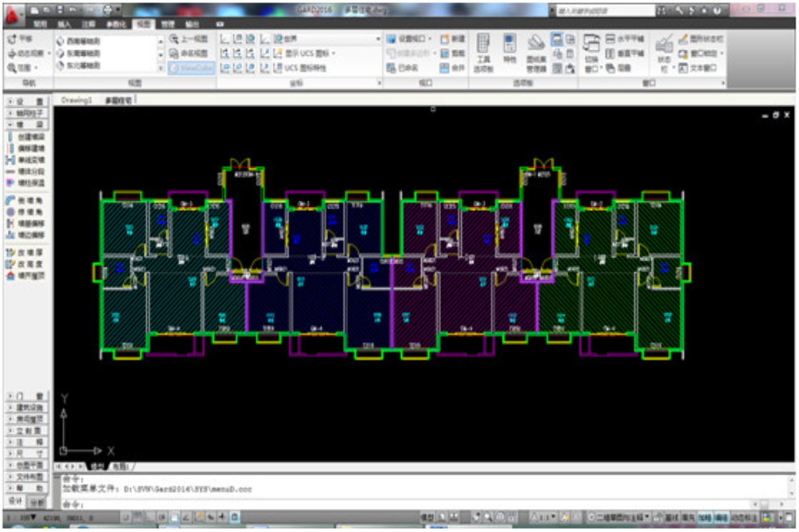Switch to the Drawing1 document tab
799x532 pixels.
(x=77, y=100)
